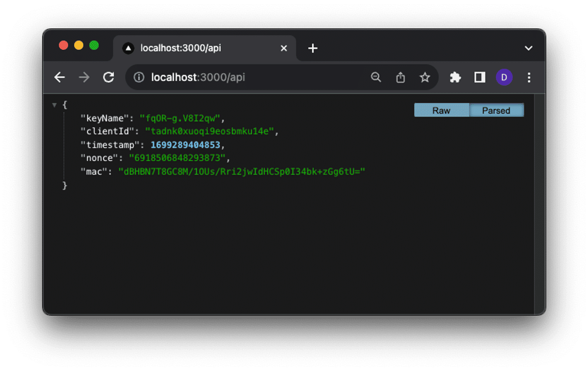Open the browser extensions puzzle icon
Screen dimensions: 588x371
click(x=455, y=77)
